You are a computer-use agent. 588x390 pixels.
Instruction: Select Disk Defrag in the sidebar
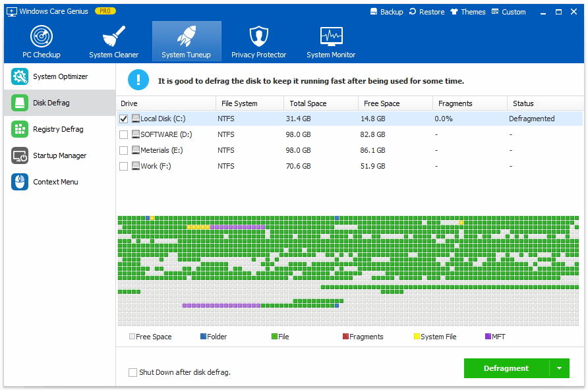(x=59, y=103)
